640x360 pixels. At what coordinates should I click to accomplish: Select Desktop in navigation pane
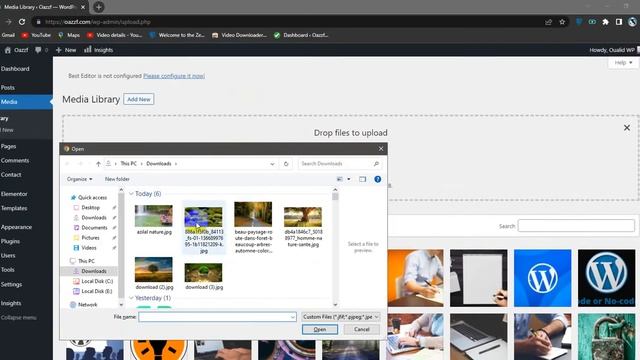tap(87, 208)
